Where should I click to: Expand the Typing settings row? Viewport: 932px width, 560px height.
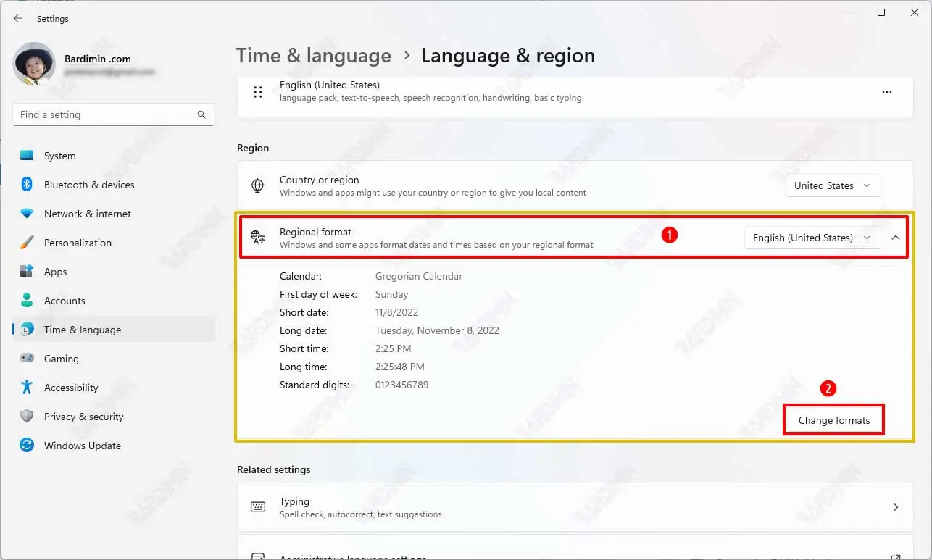[896, 507]
